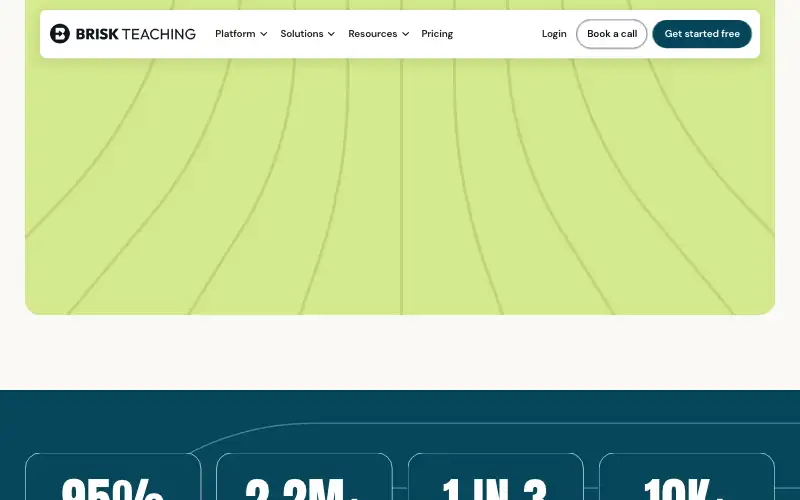This screenshot has width=800, height=500.
Task: Select the 2.2M+ statistic card
Action: pos(304,477)
